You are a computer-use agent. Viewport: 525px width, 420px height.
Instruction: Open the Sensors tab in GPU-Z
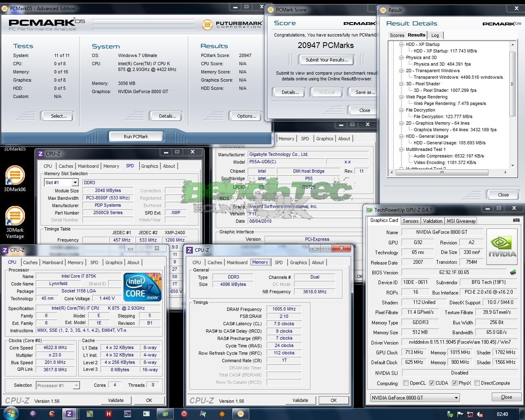point(411,221)
